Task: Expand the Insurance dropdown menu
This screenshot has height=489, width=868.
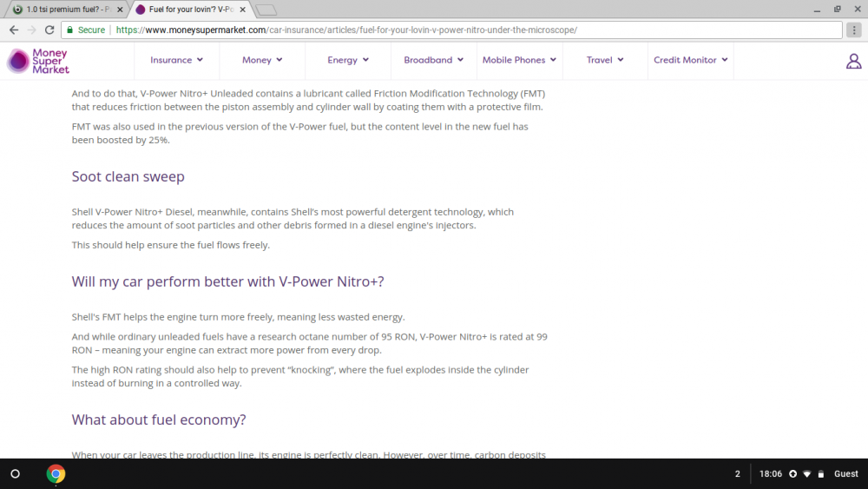Action: pyautogui.click(x=176, y=60)
